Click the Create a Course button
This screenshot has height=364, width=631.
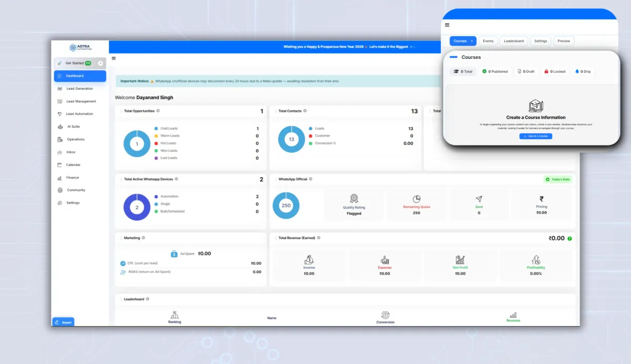(536, 136)
